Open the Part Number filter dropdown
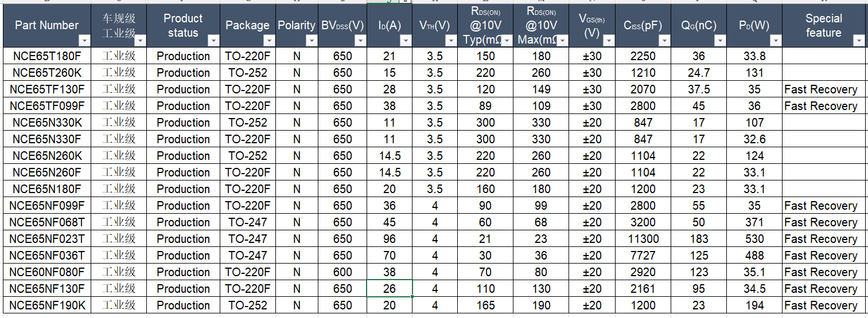This screenshot has width=868, height=318. pyautogui.click(x=84, y=41)
